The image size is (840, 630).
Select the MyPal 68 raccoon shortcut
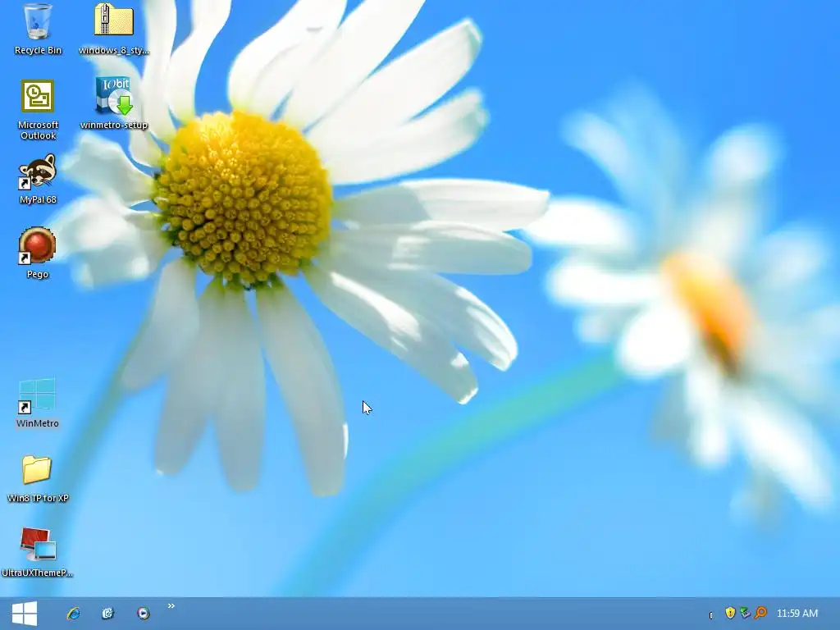[x=38, y=171]
